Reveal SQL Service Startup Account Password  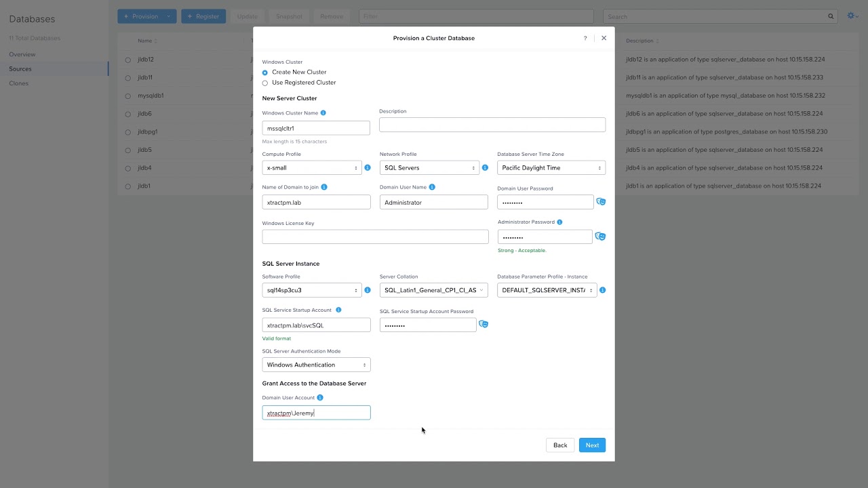click(x=484, y=325)
